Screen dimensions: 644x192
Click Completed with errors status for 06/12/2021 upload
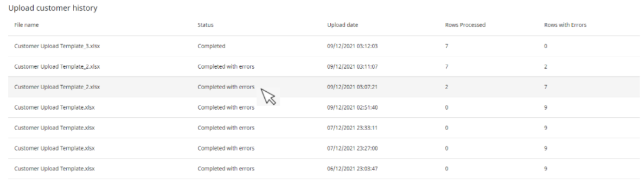pyautogui.click(x=226, y=169)
